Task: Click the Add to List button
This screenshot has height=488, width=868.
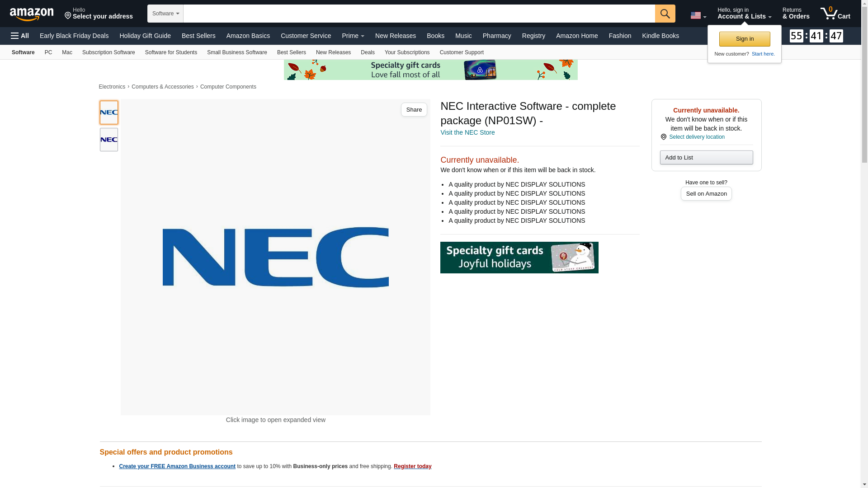Action: [706, 157]
